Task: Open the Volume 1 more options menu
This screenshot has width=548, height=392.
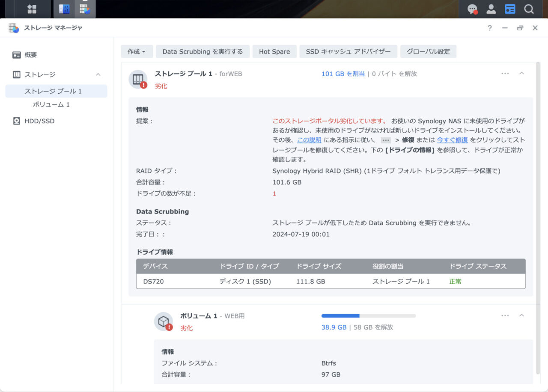Action: coord(505,316)
